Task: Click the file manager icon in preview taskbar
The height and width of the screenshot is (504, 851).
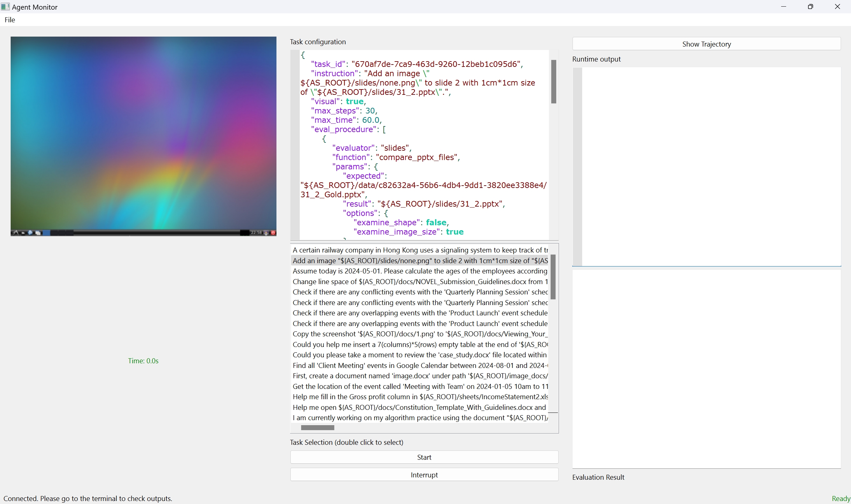Action: click(x=23, y=233)
